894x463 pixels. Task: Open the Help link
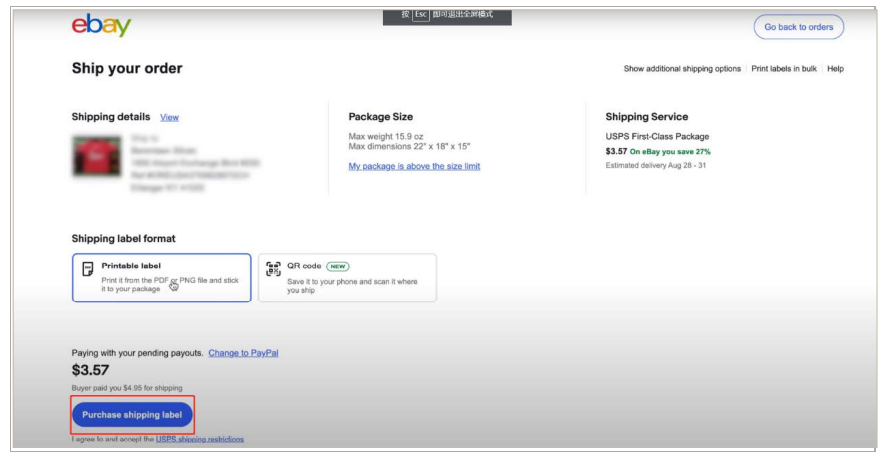click(x=835, y=68)
